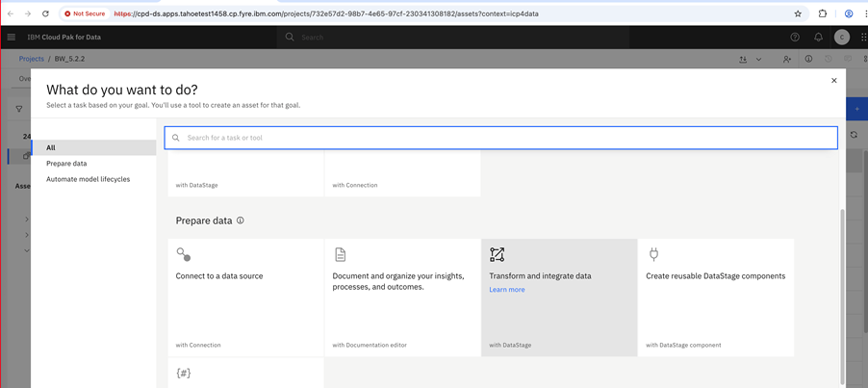This screenshot has height=388, width=868.
Task: Click the plug icon for DataStage components
Action: tap(653, 254)
